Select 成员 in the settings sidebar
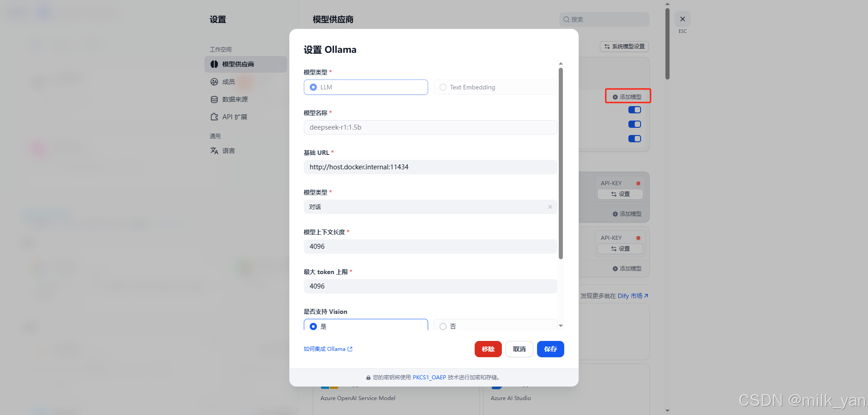Image resolution: width=868 pixels, height=415 pixels. click(x=245, y=82)
